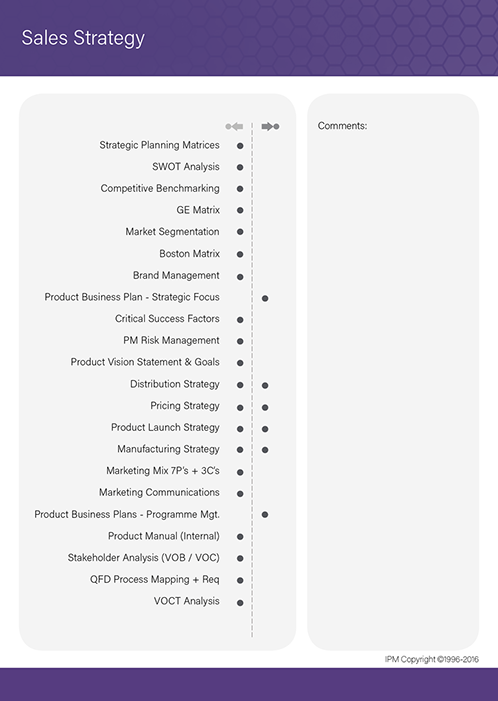This screenshot has width=498, height=701.
Task: Select the right dot for Product Launch Strategy
Action: [x=265, y=429]
